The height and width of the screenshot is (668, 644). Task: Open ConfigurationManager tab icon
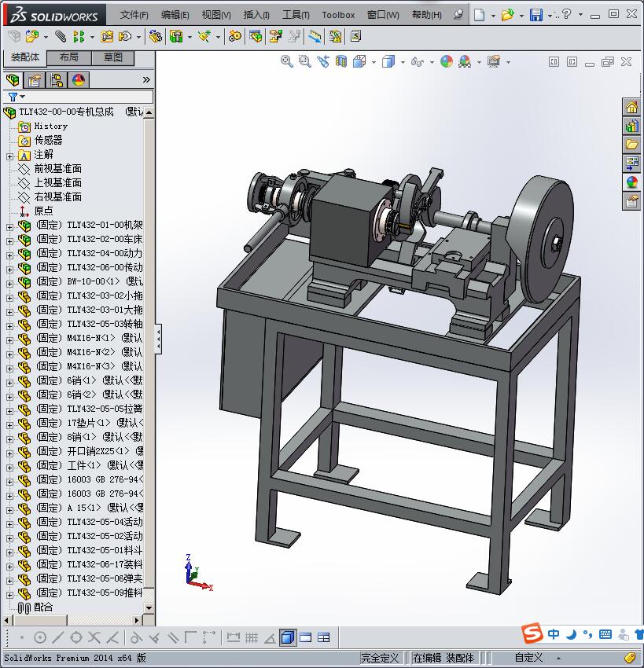[57, 79]
